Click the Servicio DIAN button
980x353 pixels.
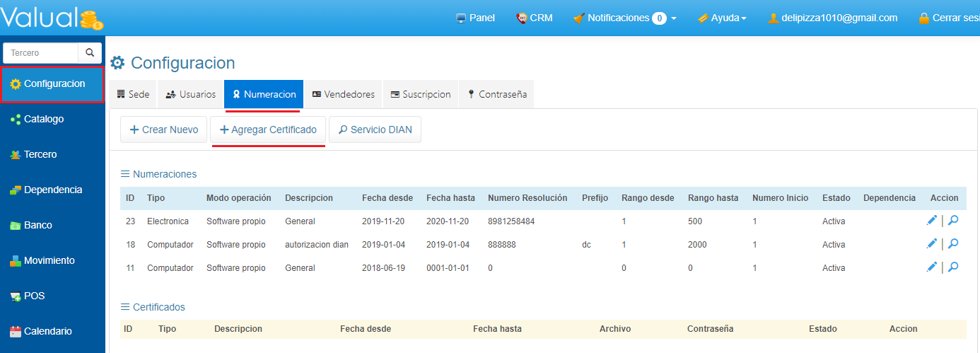pos(375,129)
